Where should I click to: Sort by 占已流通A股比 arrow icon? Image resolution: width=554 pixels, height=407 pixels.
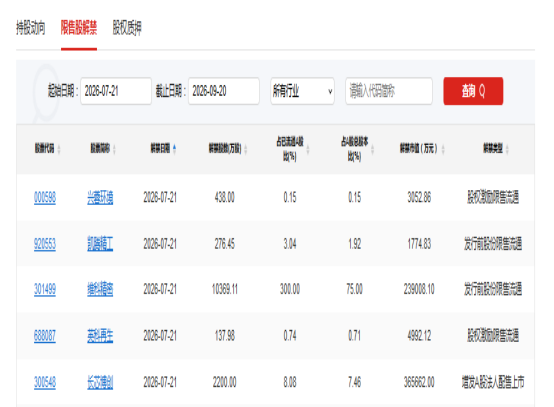308,149
